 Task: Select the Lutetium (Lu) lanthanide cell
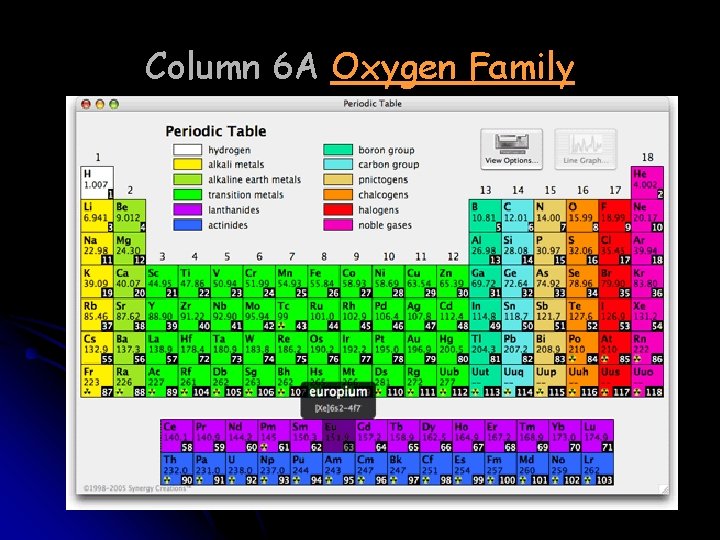[x=597, y=436]
